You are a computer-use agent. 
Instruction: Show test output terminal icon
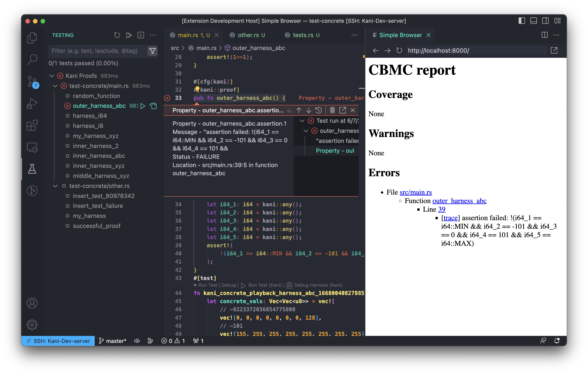point(141,35)
